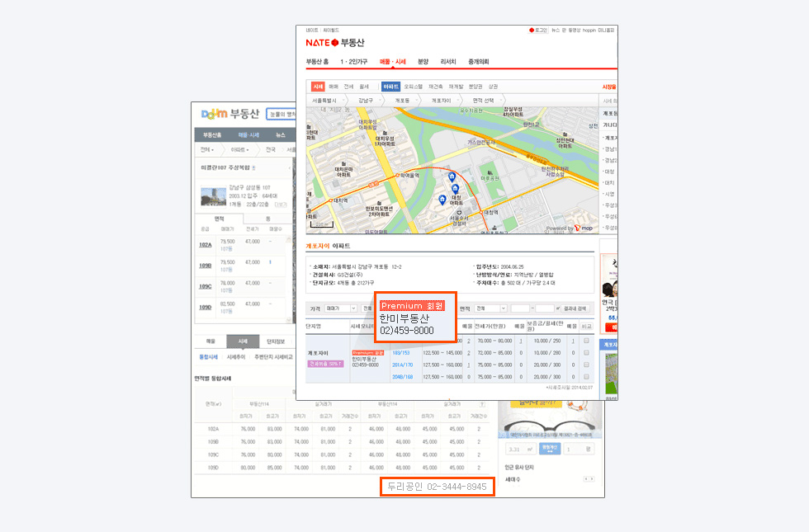Click the 72,000 ~ 85,000 전세가 cell
The height and width of the screenshot is (532, 809).
(x=494, y=353)
